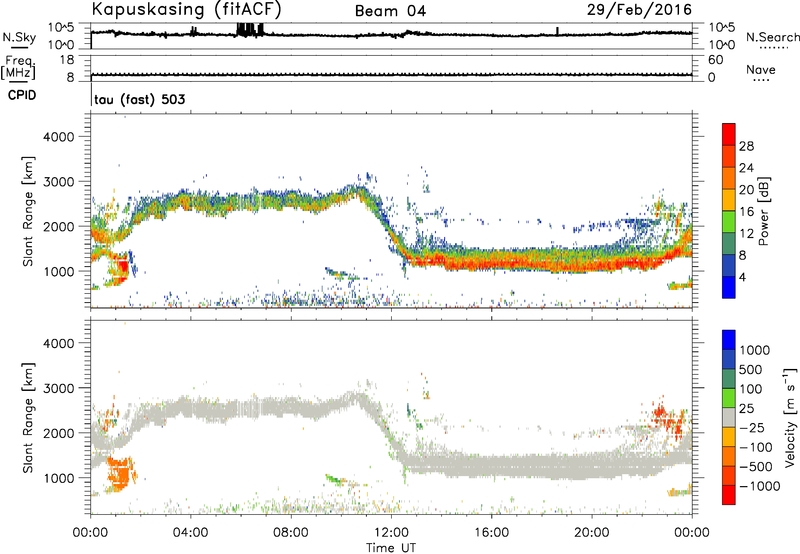Screen dimensions: 800x554
Task: Select the Velocity [m s-1] color bar title
Action: [x=790, y=417]
